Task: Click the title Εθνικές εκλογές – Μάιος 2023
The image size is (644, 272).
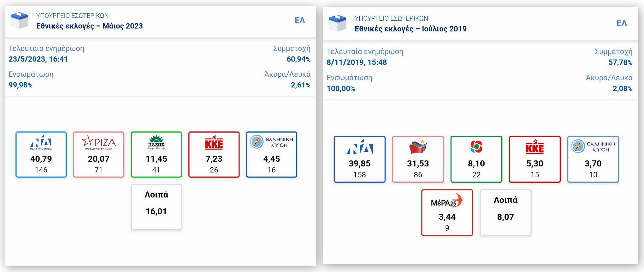Action: click(x=90, y=26)
